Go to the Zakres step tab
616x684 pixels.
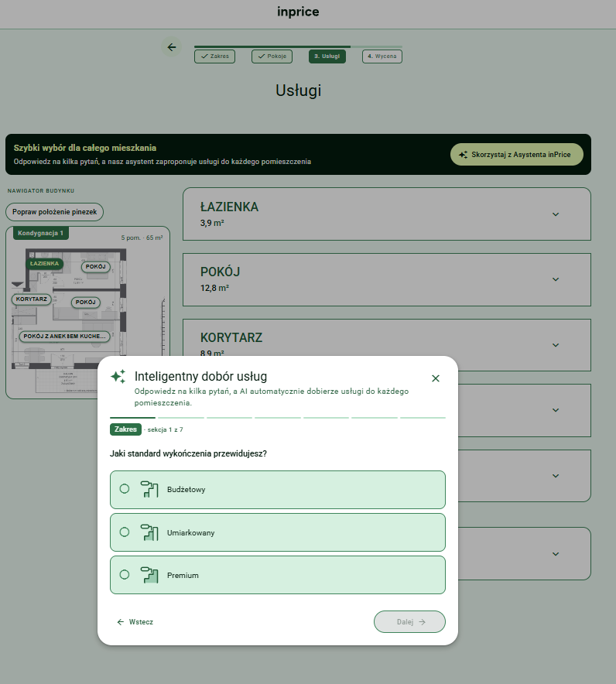pos(214,56)
